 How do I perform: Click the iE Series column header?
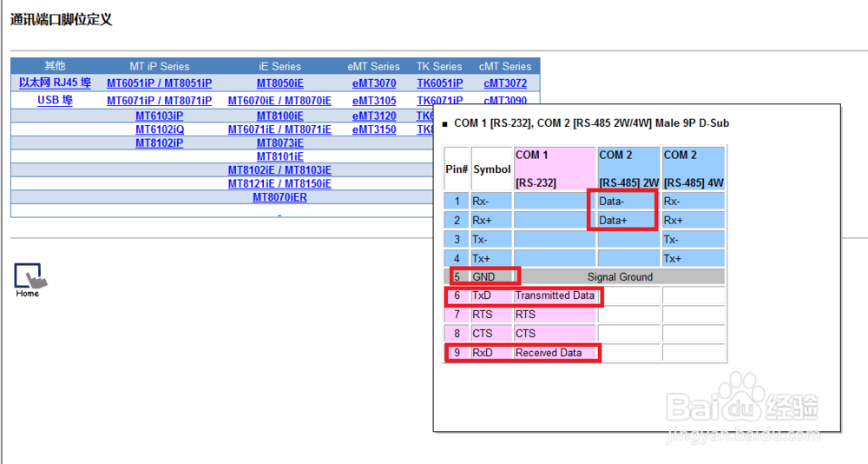[x=279, y=66]
